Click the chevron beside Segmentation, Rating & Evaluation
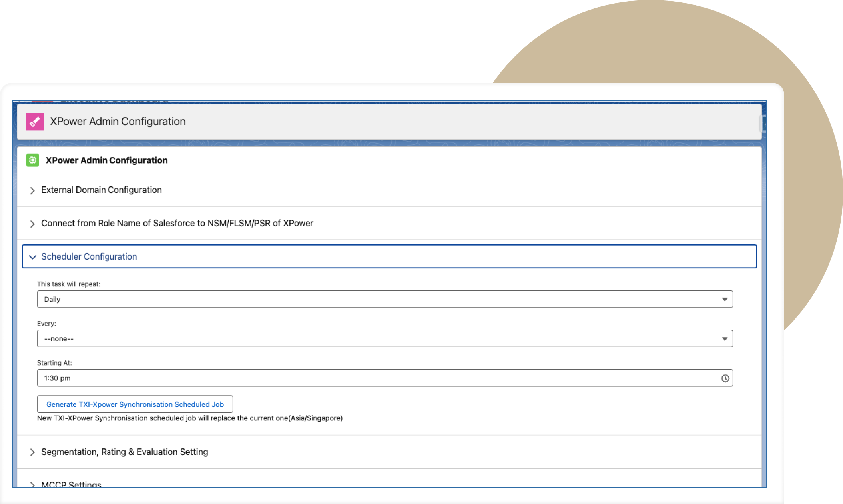 click(32, 452)
